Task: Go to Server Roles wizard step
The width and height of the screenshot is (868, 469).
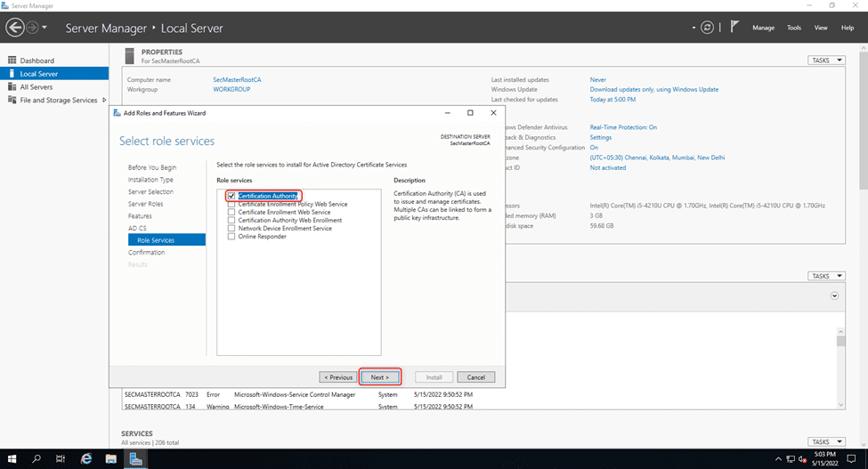Action: click(146, 204)
